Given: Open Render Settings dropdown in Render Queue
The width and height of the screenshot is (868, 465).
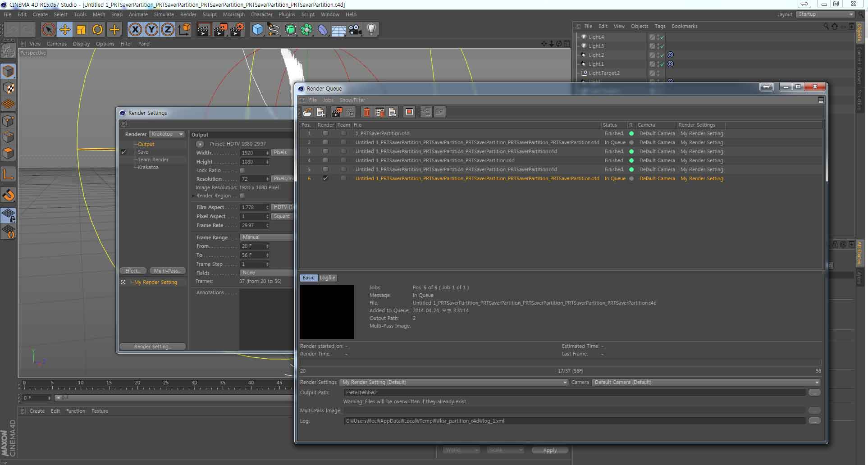Looking at the screenshot, I should click(454, 382).
